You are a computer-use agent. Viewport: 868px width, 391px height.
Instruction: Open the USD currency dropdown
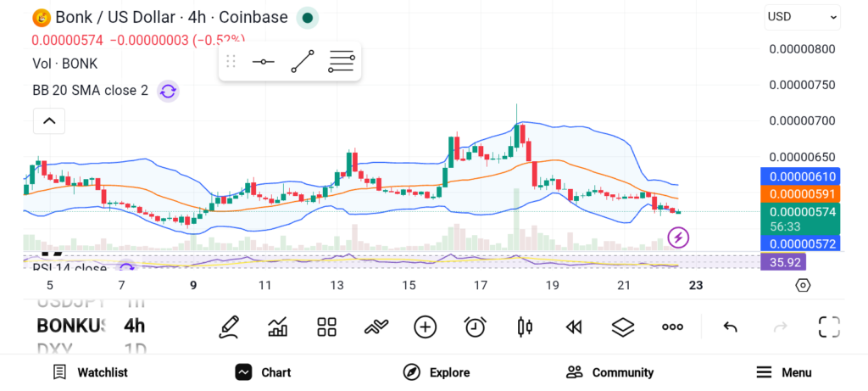pos(802,17)
